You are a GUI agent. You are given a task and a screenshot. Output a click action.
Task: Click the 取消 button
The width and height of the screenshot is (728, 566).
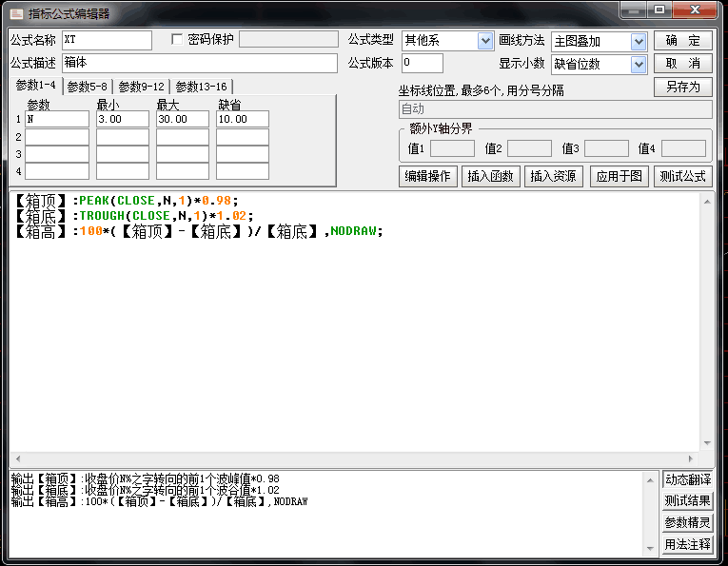click(682, 64)
